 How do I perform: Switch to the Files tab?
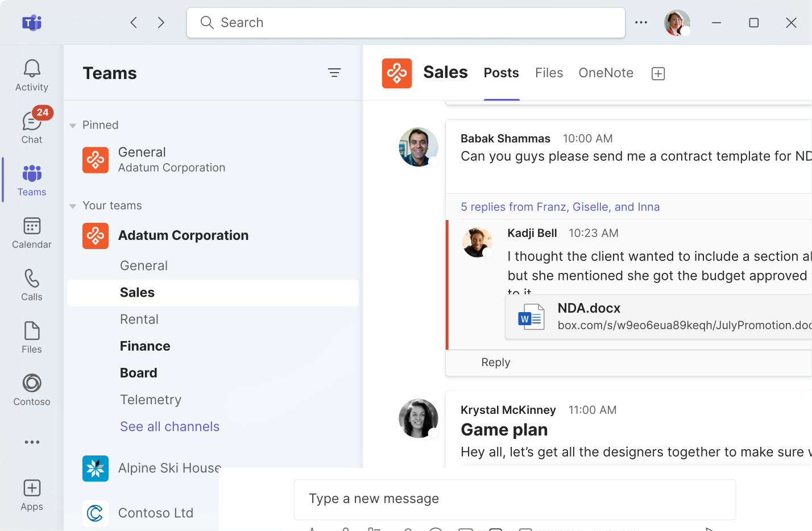[x=549, y=73]
